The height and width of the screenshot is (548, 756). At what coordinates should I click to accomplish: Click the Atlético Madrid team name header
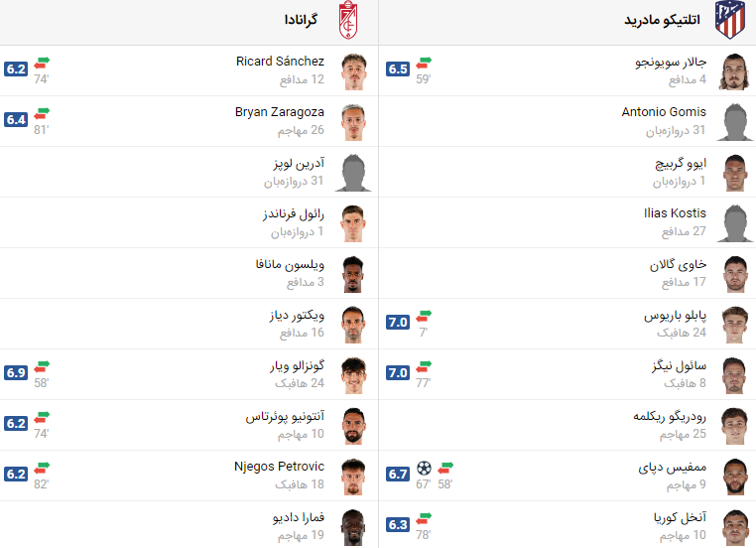coord(662,20)
